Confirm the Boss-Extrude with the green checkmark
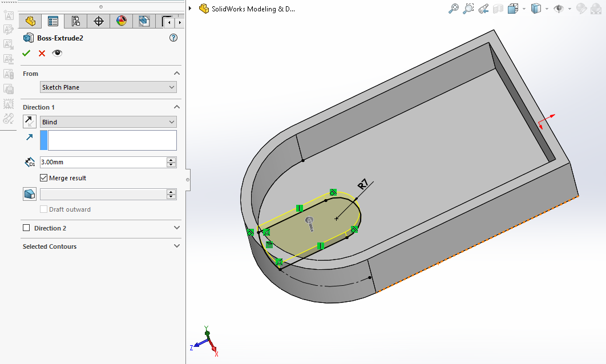This screenshot has height=364, width=606. click(26, 53)
